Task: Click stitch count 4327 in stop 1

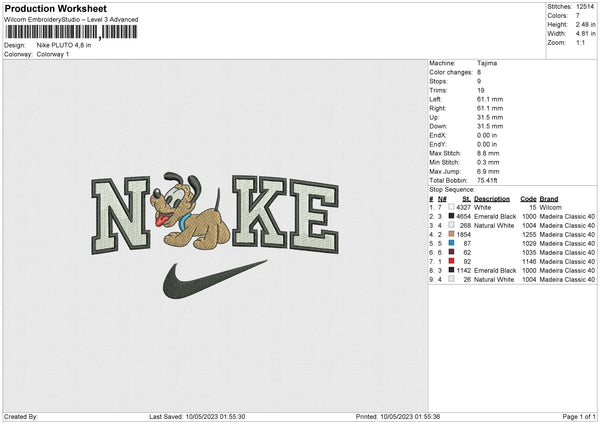Action: coord(464,207)
